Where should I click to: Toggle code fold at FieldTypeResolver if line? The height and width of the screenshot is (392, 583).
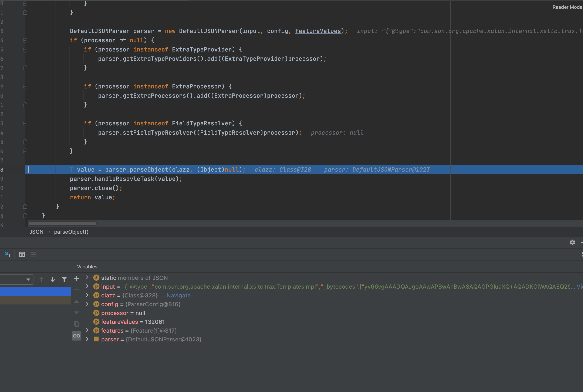coord(25,123)
